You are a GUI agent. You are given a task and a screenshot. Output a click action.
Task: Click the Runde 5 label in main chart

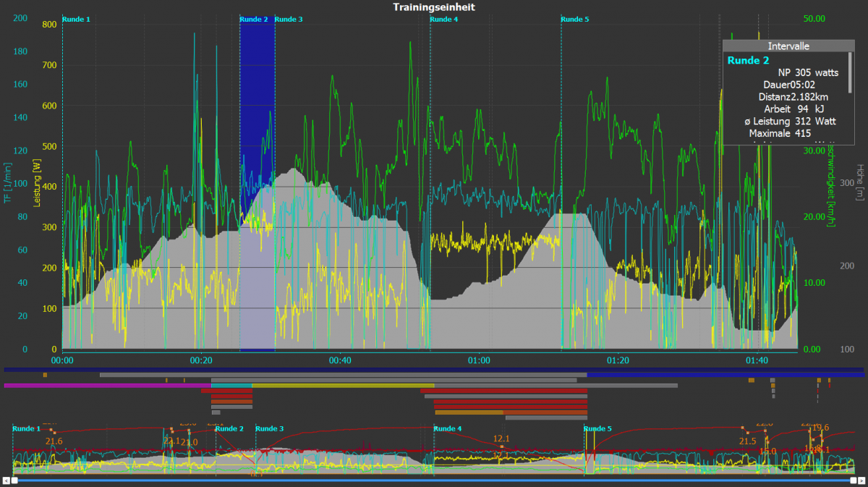tap(575, 20)
